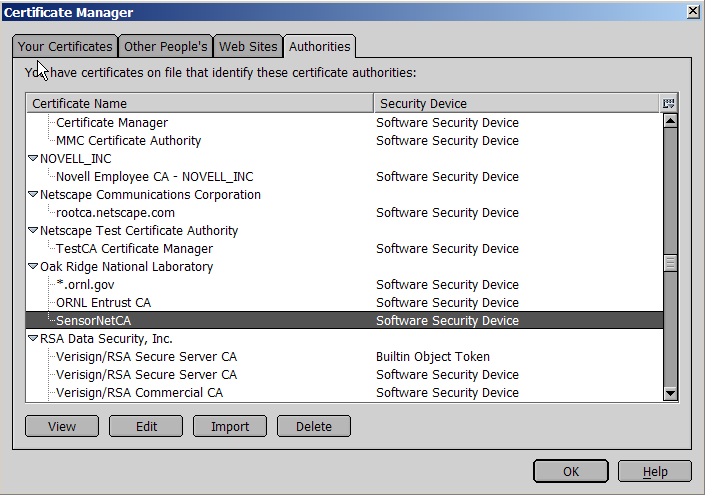Delete the selected certificate
The width and height of the screenshot is (705, 495).
point(314,426)
